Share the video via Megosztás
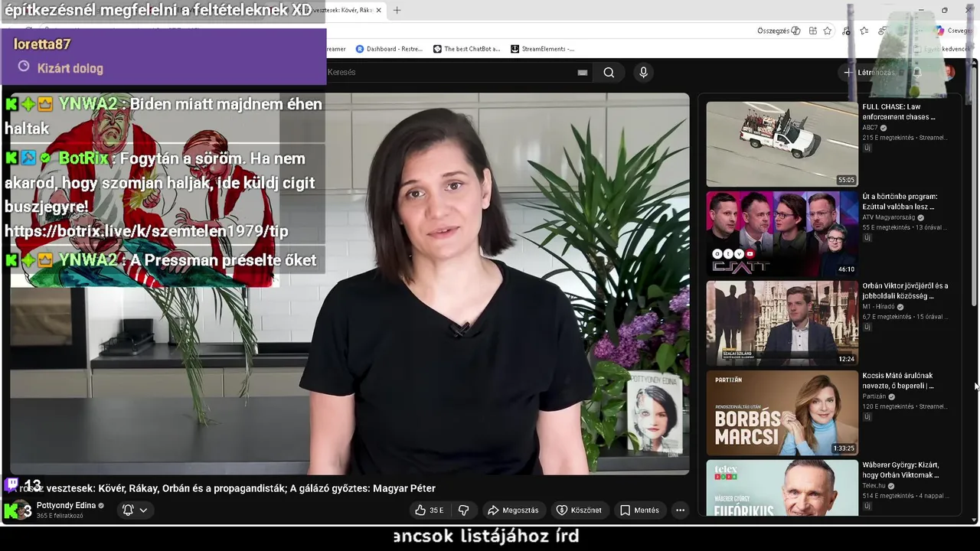The height and width of the screenshot is (551, 980). (513, 510)
